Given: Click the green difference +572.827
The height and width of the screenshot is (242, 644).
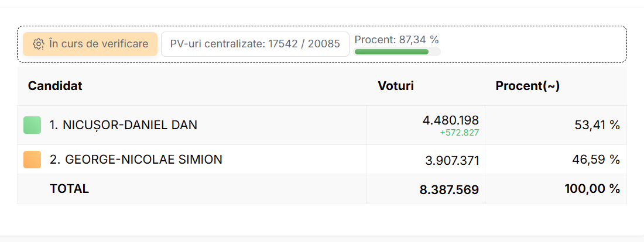Looking at the screenshot, I should (459, 133).
